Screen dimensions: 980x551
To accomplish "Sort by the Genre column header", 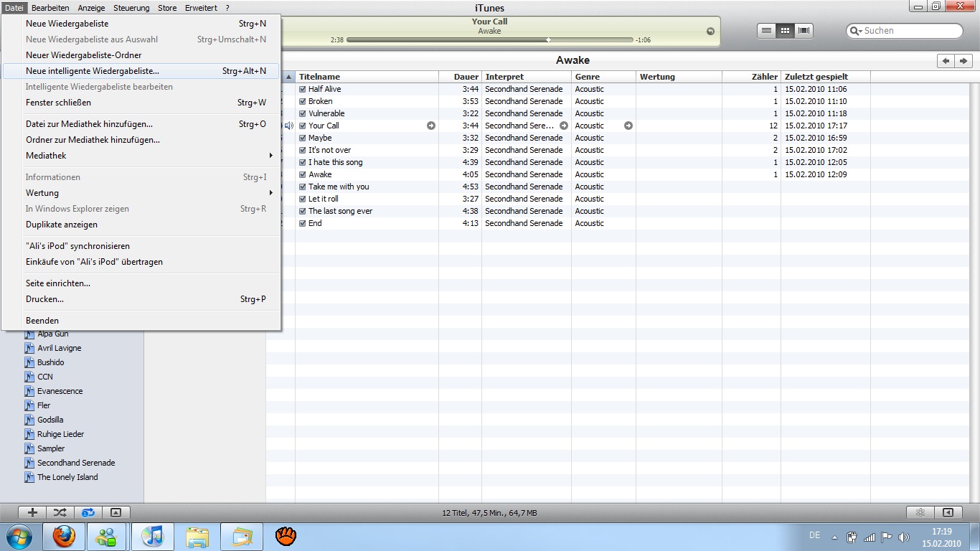I will click(x=603, y=77).
